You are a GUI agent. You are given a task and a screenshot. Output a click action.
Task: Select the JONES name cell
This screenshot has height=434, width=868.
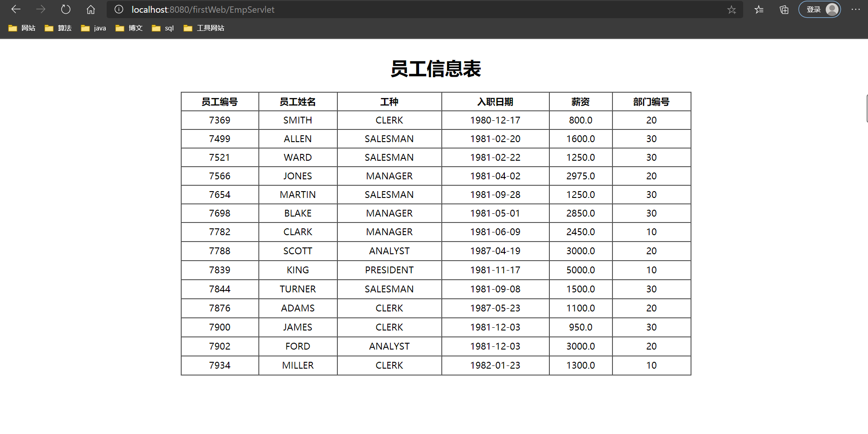pos(298,176)
